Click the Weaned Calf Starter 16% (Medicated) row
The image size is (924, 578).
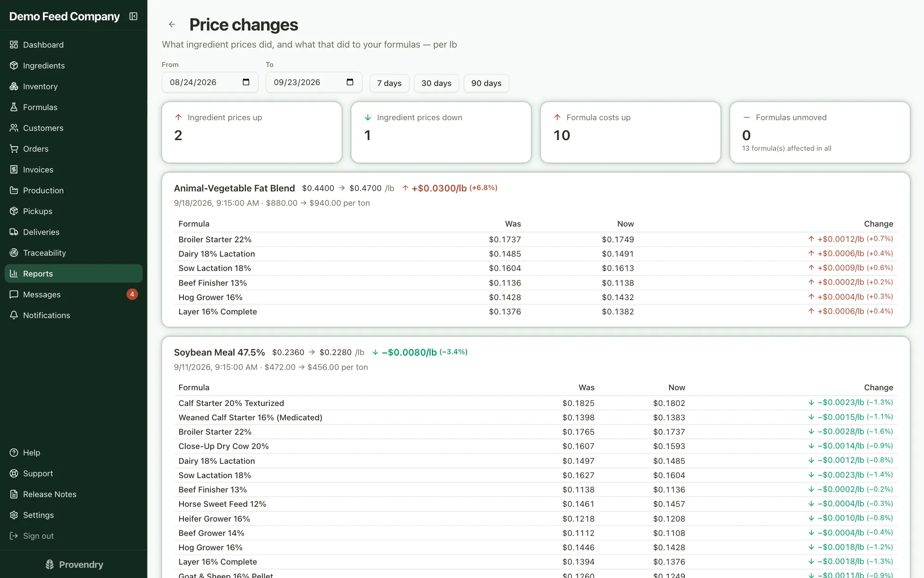536,418
